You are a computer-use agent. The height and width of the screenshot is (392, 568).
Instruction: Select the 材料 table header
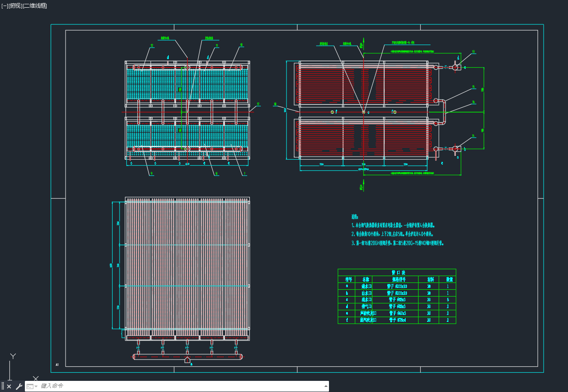click(430, 279)
